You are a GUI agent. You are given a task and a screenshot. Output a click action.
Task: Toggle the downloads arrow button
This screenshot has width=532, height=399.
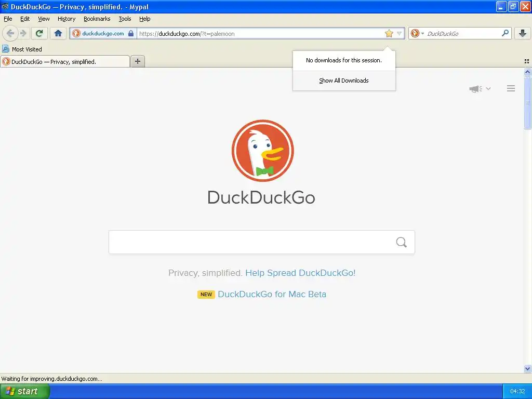523,33
